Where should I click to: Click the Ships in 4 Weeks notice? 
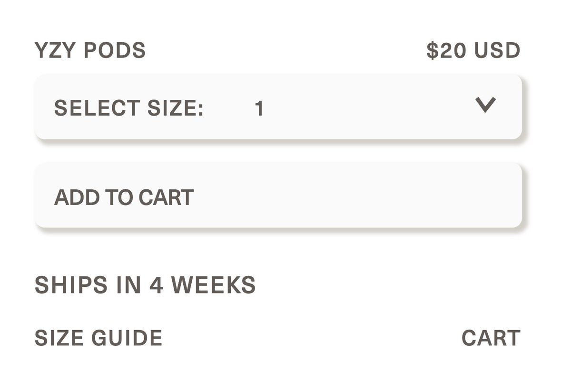(x=145, y=285)
